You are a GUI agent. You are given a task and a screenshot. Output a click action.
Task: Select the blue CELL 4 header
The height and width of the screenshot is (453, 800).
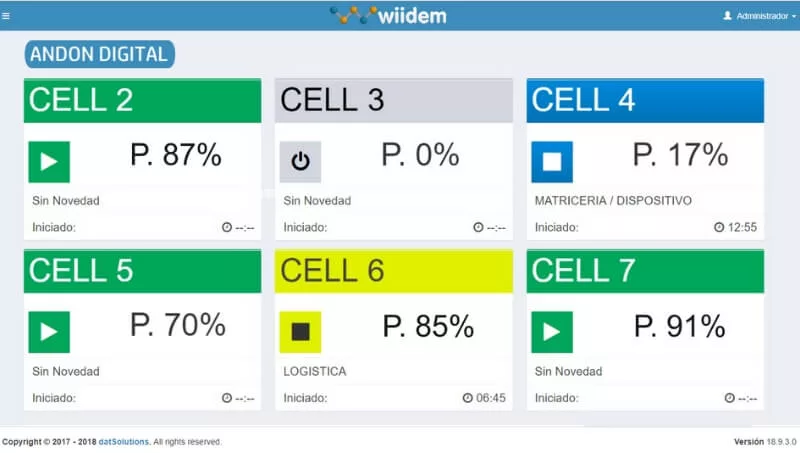coord(645,100)
